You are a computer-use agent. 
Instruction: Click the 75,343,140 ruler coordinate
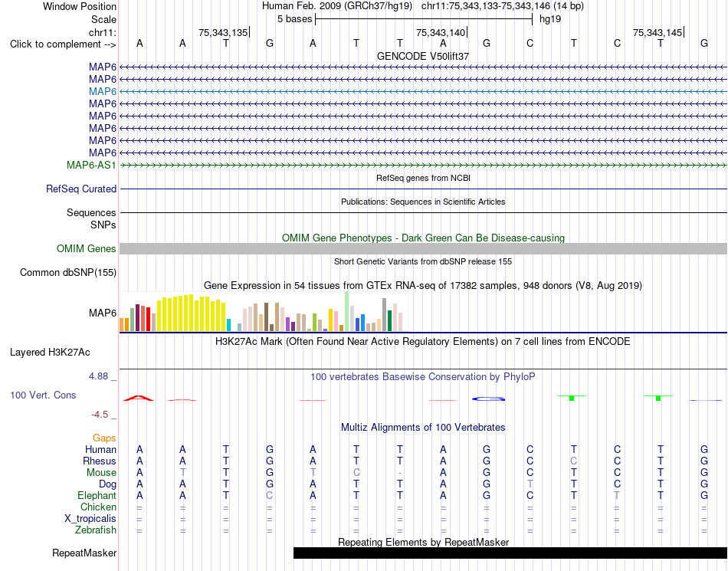441,32
